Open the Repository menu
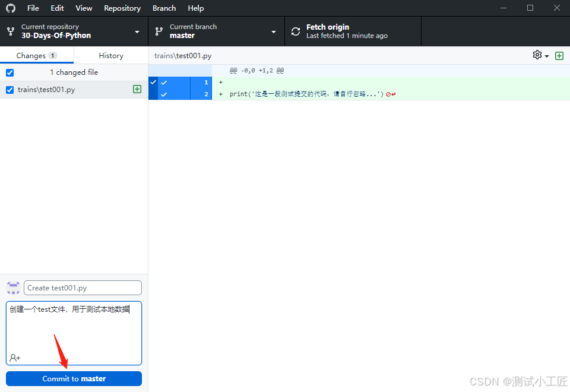 point(122,8)
